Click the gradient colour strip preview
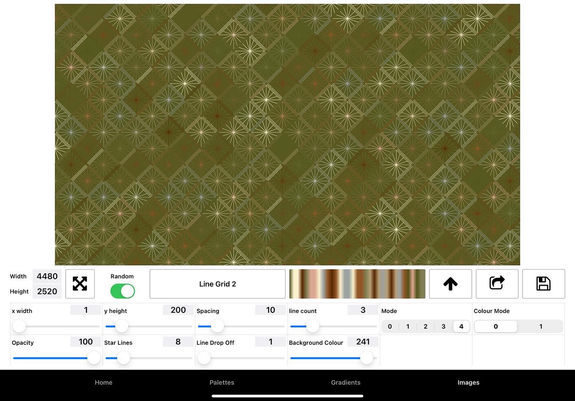Image resolution: width=575 pixels, height=401 pixels. [357, 284]
